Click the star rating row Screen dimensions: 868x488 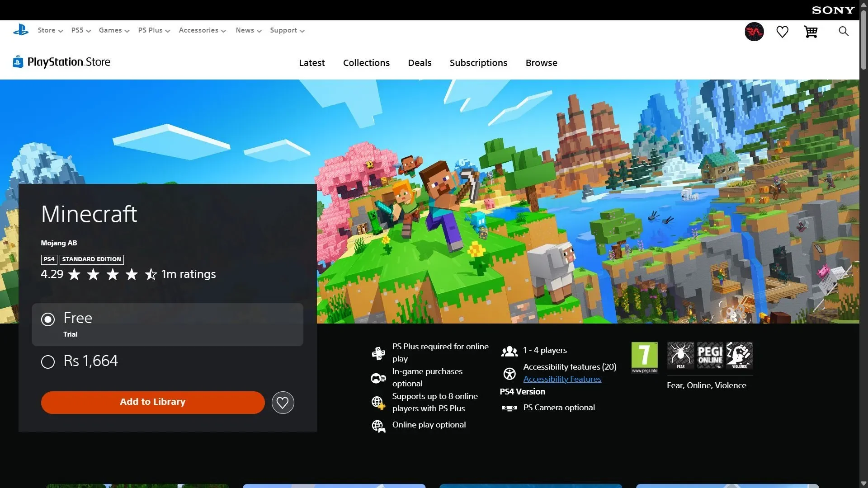click(113, 274)
